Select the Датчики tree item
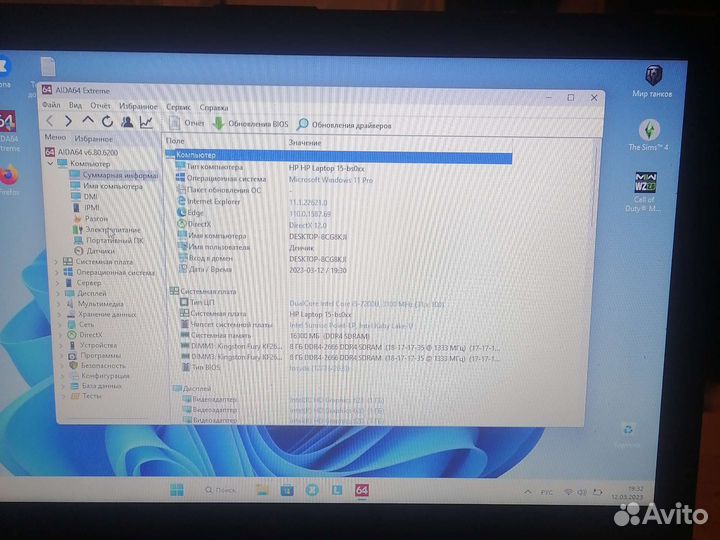Viewport: 720px width, 540px height. click(95, 251)
